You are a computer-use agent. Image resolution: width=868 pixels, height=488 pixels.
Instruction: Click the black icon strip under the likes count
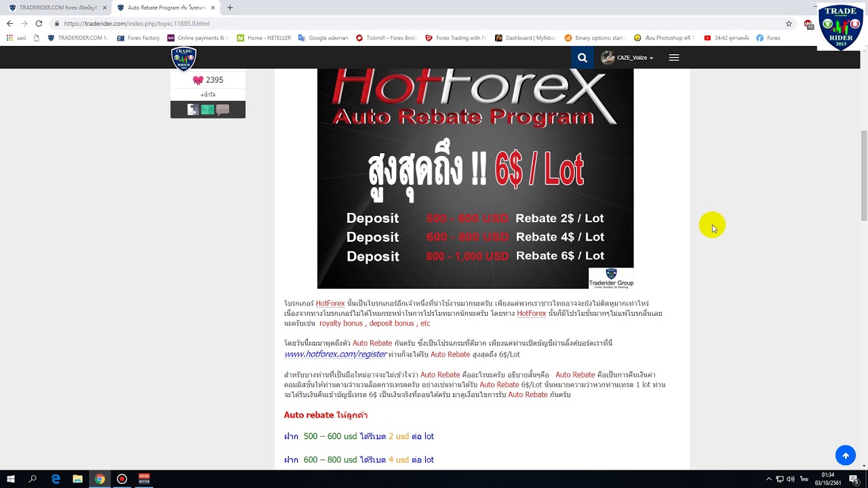(208, 109)
